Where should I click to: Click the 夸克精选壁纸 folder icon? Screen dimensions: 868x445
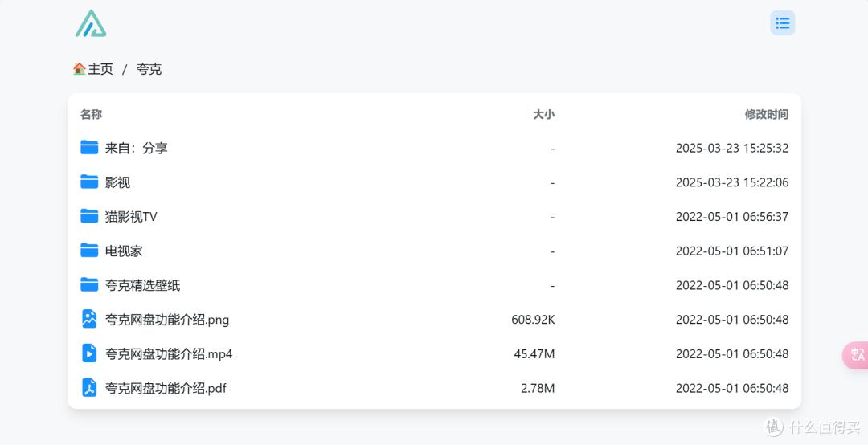pos(89,285)
